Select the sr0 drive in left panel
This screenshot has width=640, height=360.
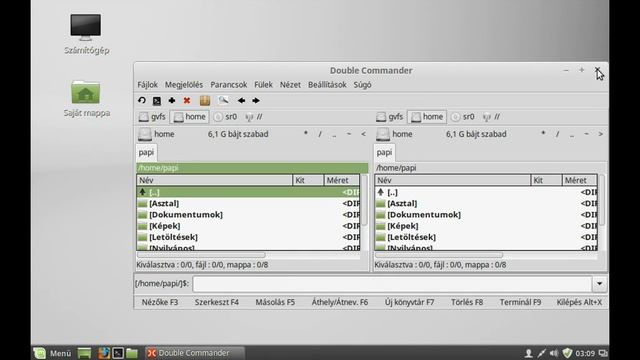[225, 117]
